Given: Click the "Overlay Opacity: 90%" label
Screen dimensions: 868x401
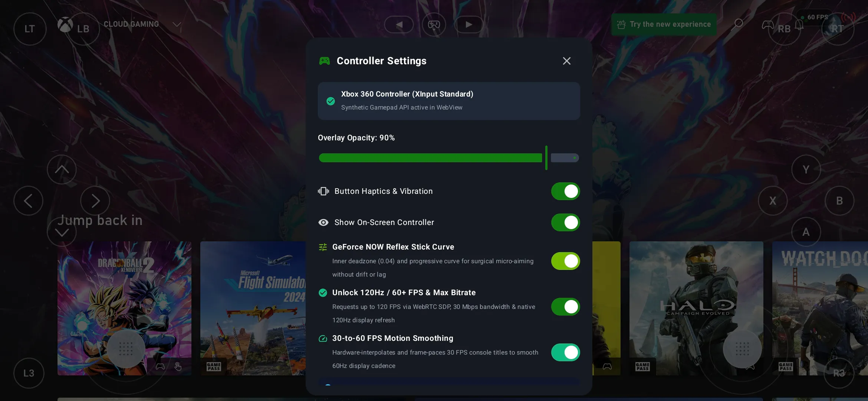Looking at the screenshot, I should (x=356, y=138).
